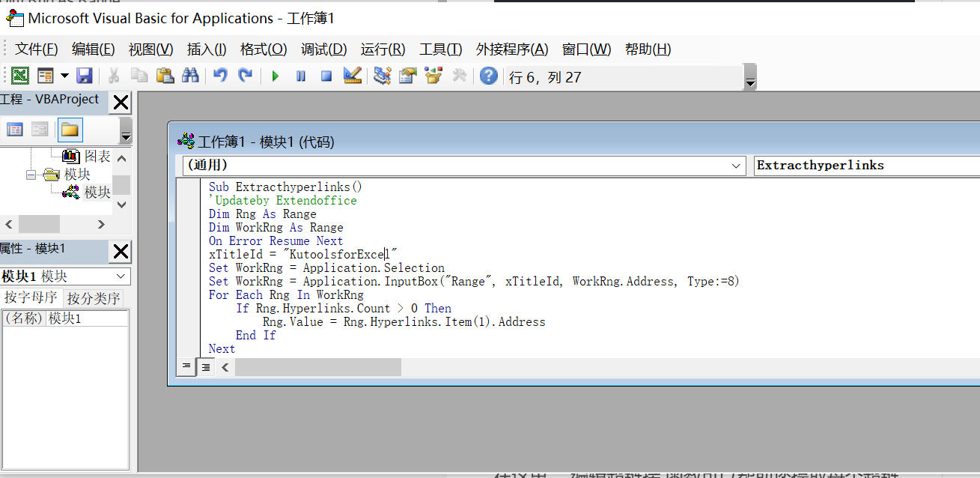The width and height of the screenshot is (980, 478).
Task: Open the Insert UserForm dropdown arrow
Action: [x=63, y=75]
